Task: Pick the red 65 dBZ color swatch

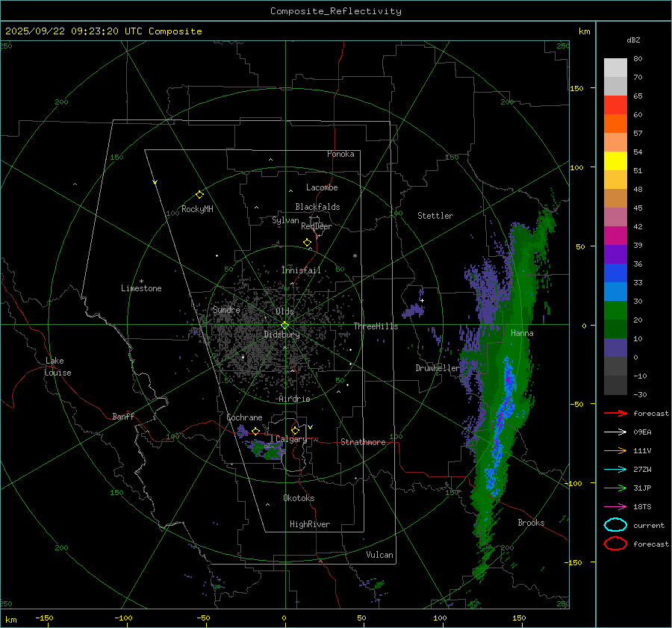Action: pos(615,105)
